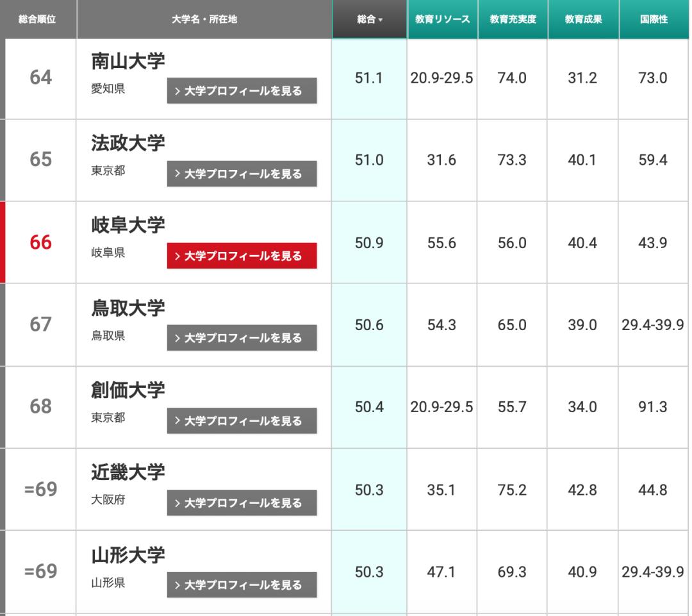Click 創価大学 resources value 20.9-29.5
Screen dimensions: 692x616
[441, 407]
